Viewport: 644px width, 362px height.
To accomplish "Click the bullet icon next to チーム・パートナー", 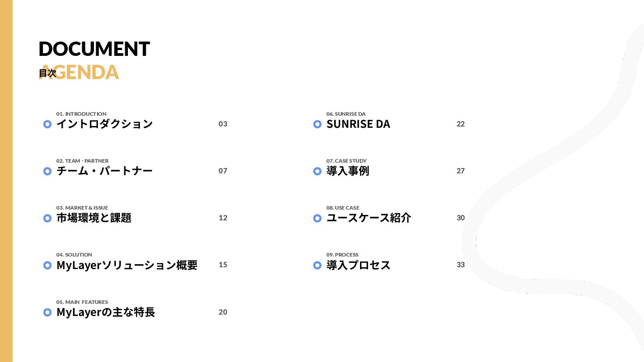I will 47,171.
